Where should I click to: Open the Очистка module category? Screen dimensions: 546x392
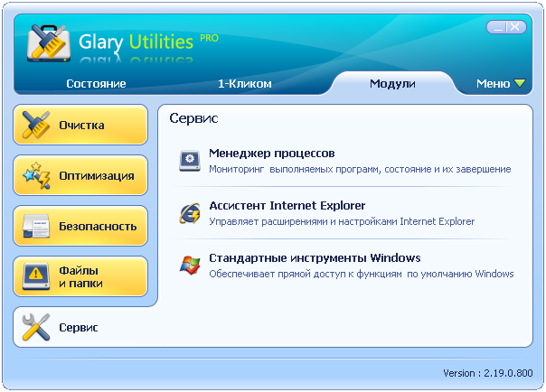80,125
